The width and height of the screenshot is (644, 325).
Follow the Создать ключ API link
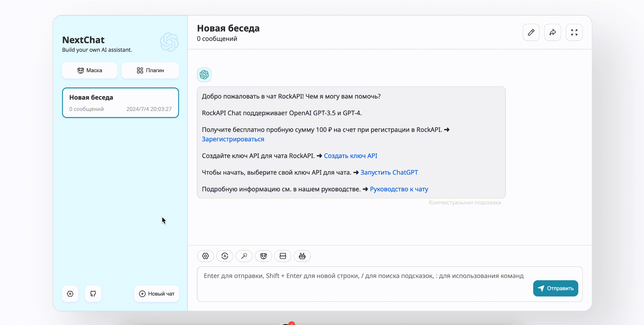[x=351, y=156]
